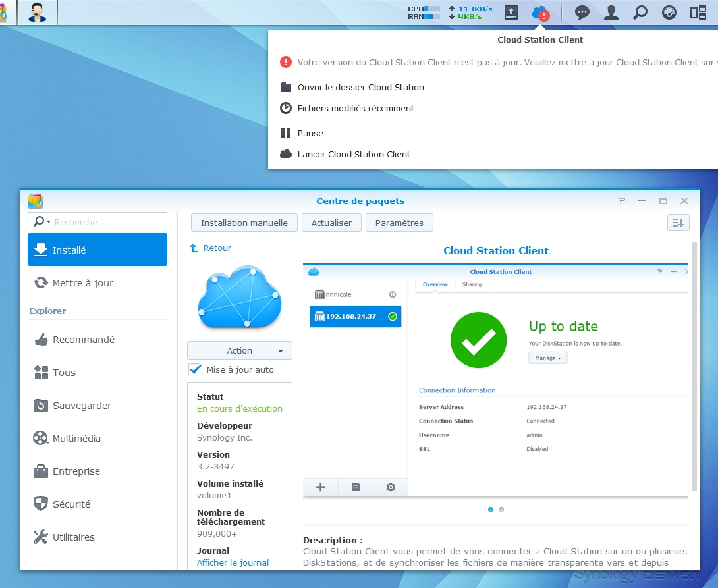The width and height of the screenshot is (718, 588).
Task: Open the Entreprise category
Action: coord(97,471)
